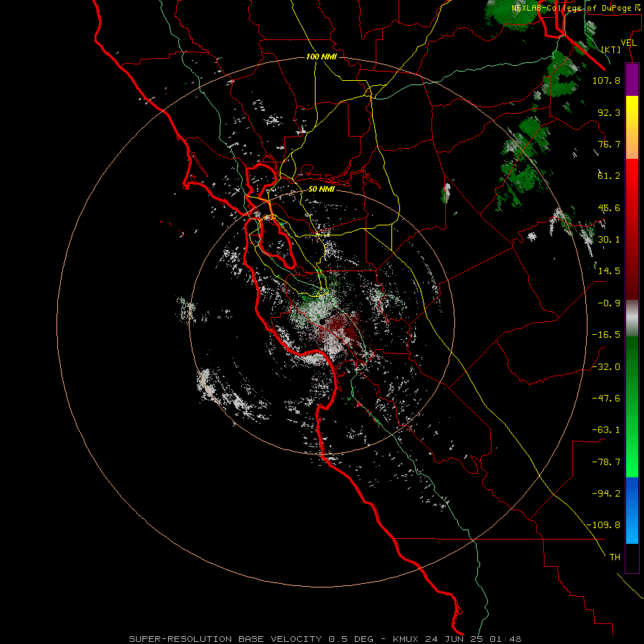This screenshot has width=644, height=644.
Task: Click the TH legend label
Action: pos(615,557)
